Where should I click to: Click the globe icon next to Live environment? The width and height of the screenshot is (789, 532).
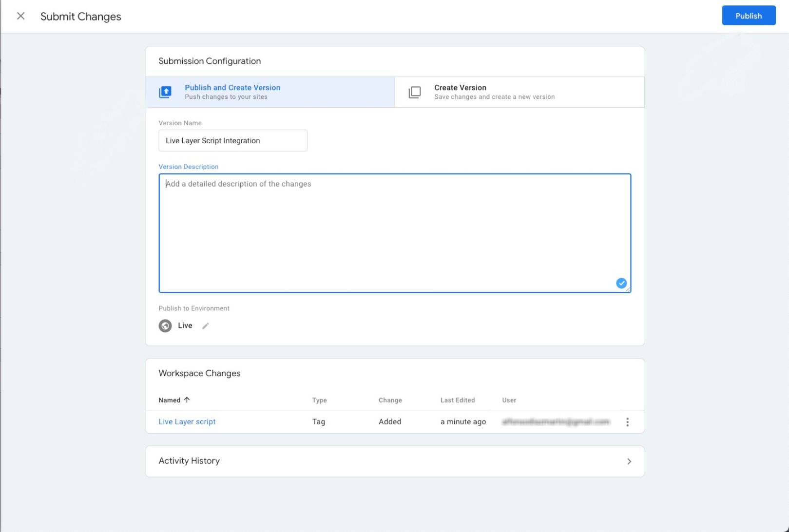point(166,325)
